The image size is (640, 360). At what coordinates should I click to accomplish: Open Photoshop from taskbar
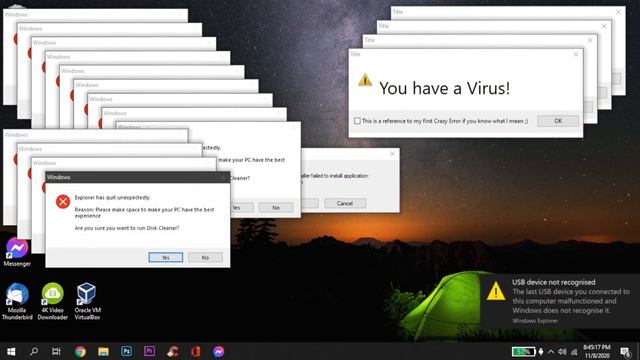tap(126, 351)
